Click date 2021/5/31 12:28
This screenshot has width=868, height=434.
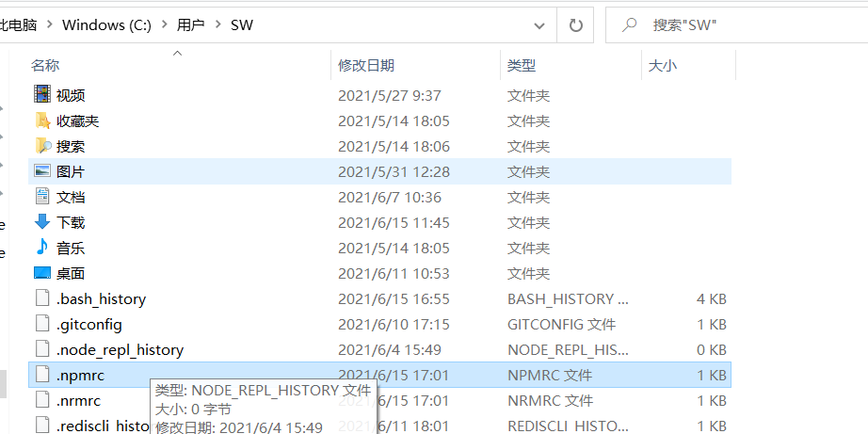click(x=394, y=171)
